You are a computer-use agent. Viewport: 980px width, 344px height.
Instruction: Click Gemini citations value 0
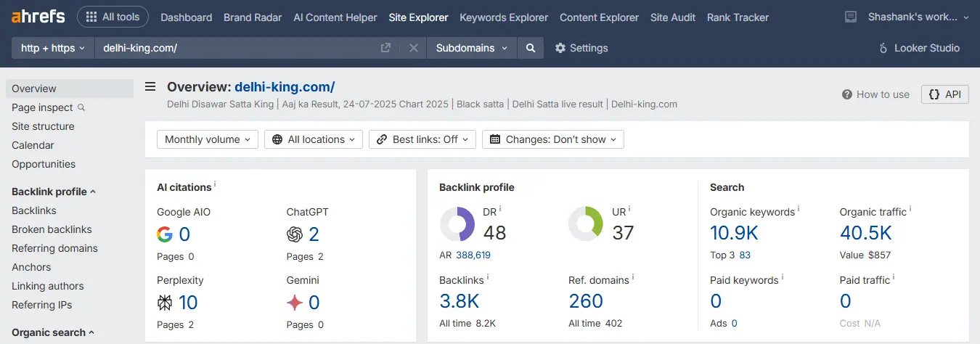tap(314, 303)
